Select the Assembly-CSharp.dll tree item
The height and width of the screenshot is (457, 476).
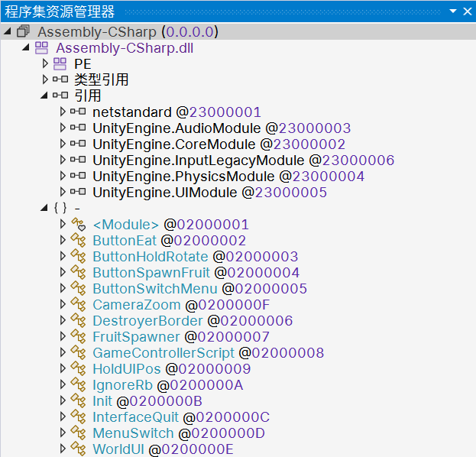125,48
